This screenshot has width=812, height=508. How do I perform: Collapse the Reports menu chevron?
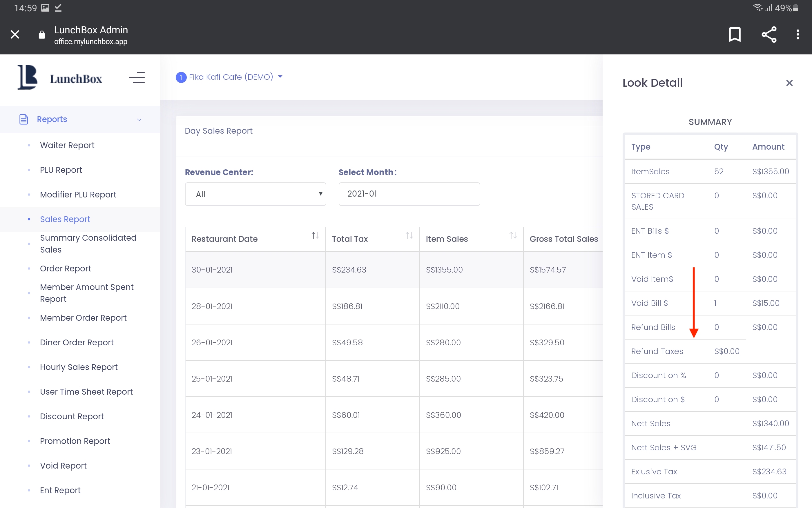coord(139,120)
